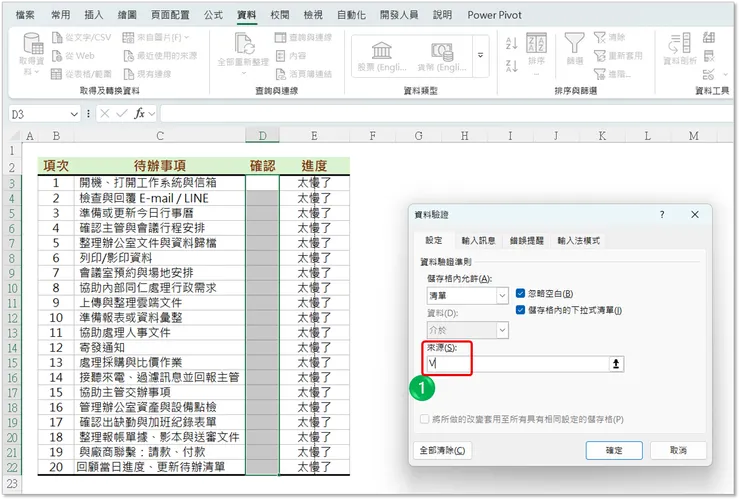Click the 全部重新整理 refresh all icon

click(243, 45)
